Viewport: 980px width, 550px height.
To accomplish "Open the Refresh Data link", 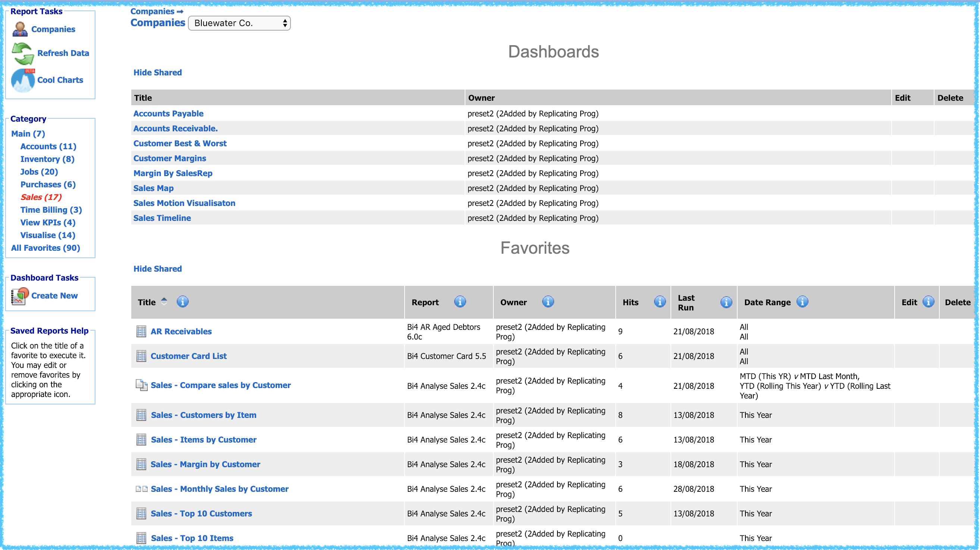I will [x=63, y=53].
